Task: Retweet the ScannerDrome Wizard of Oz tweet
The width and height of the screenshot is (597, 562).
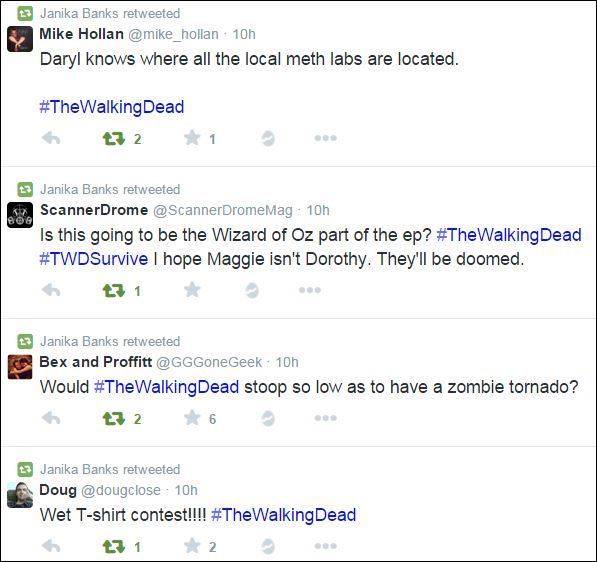Action: point(114,291)
